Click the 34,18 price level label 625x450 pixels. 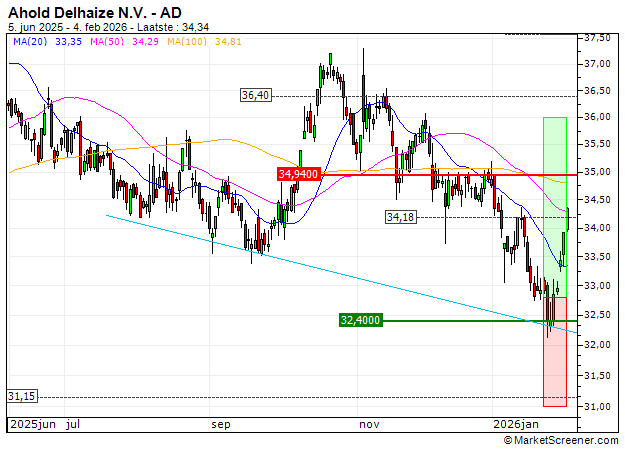click(x=400, y=216)
